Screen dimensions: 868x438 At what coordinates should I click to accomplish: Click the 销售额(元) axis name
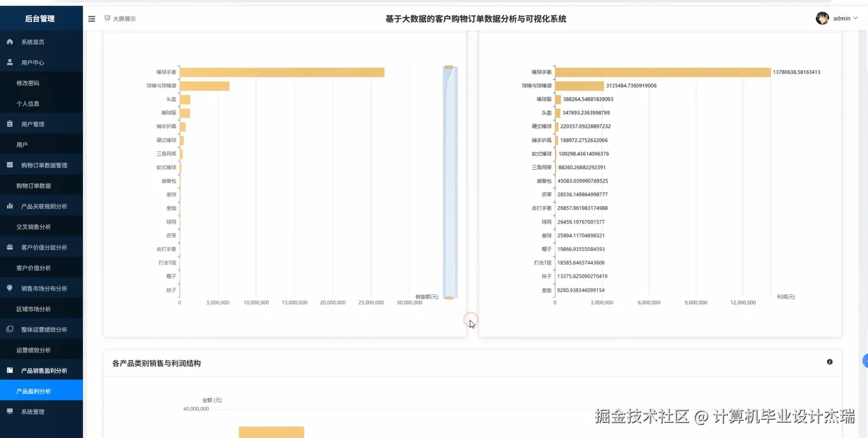coord(427,297)
